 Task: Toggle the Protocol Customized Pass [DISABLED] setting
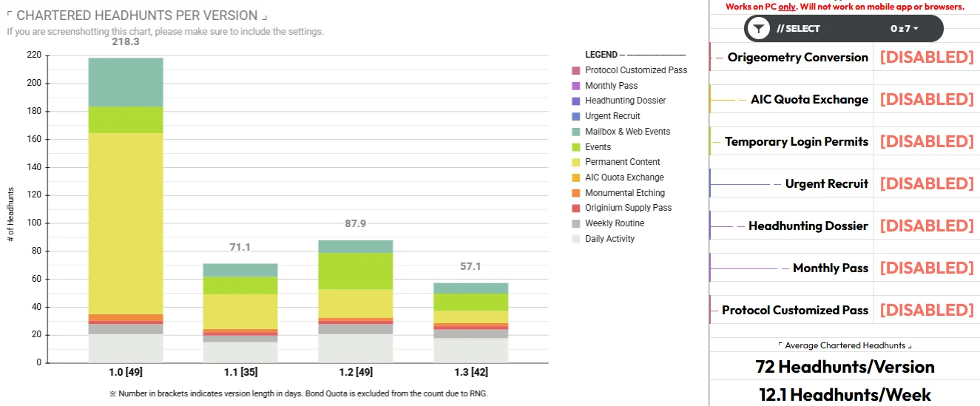926,310
